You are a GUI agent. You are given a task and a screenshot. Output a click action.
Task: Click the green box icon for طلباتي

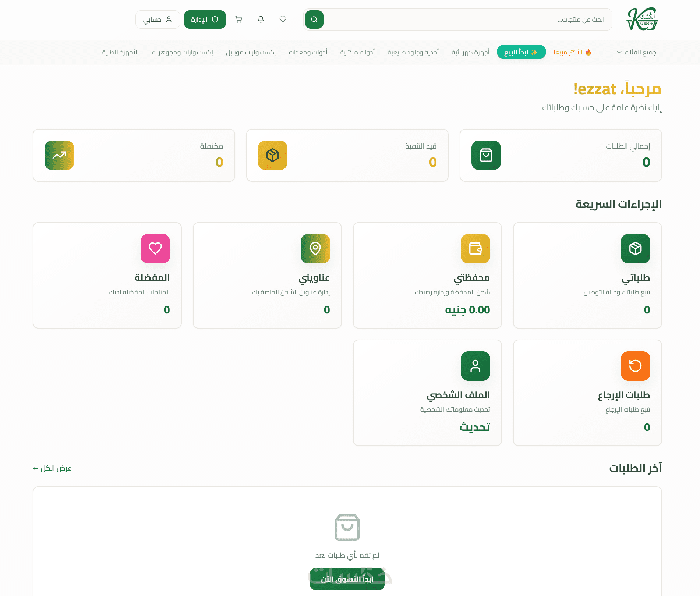pos(636,249)
